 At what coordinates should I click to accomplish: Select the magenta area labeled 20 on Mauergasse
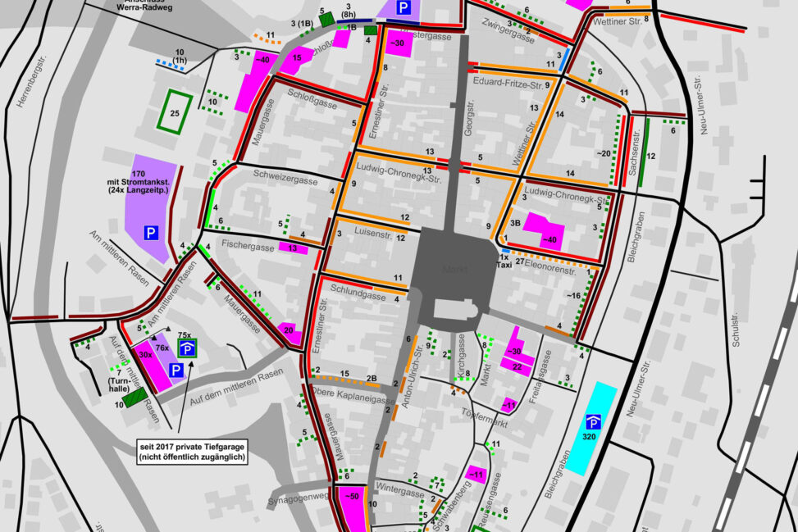tap(290, 332)
